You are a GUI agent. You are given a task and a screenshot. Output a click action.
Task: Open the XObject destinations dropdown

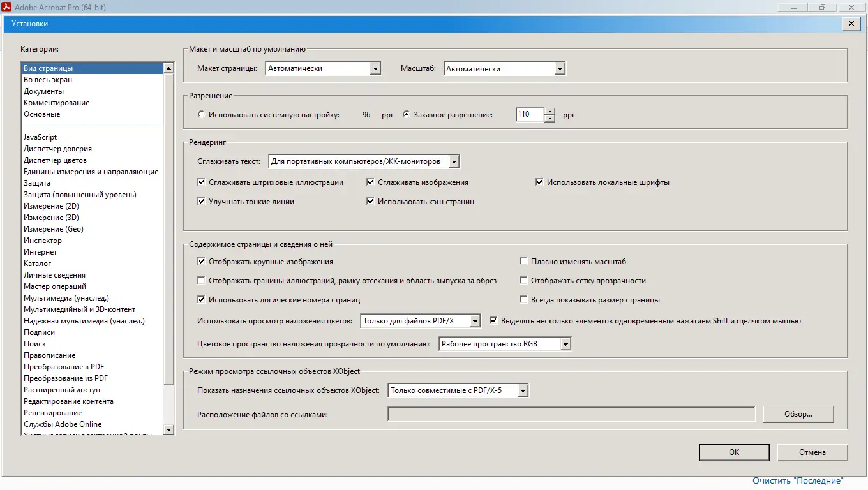[x=523, y=390]
